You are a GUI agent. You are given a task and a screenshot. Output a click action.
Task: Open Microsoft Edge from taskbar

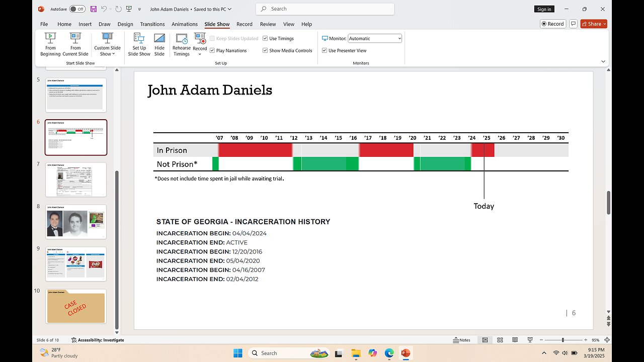tap(389, 353)
